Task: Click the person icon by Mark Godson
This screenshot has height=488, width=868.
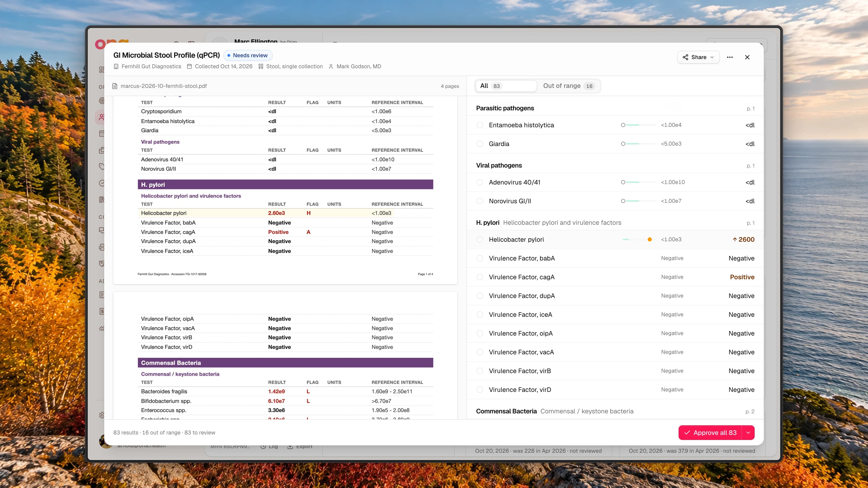Action: (x=331, y=66)
